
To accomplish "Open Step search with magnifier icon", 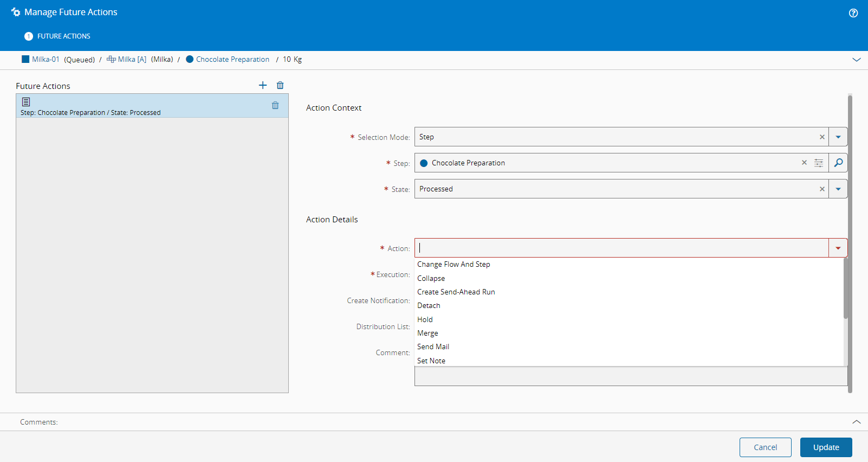I will coord(838,163).
